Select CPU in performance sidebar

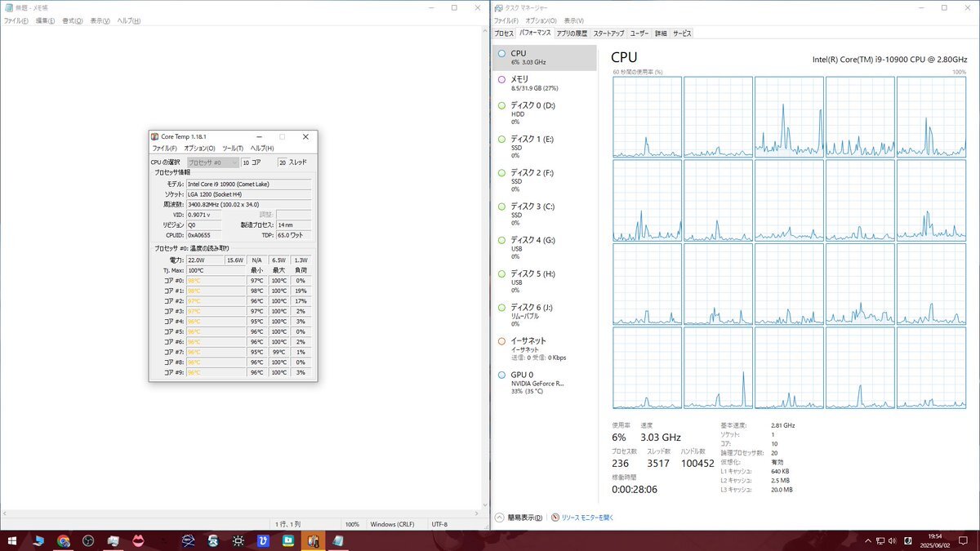point(546,57)
